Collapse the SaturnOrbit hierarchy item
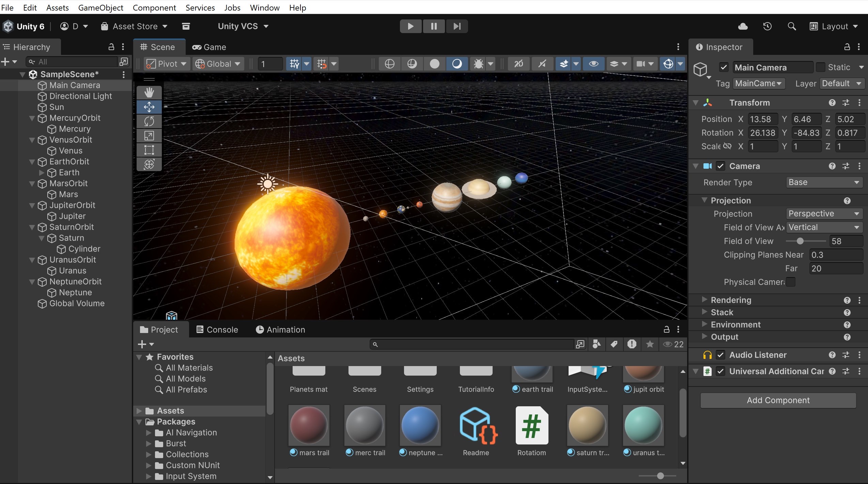This screenshot has height=484, width=868. 32,227
